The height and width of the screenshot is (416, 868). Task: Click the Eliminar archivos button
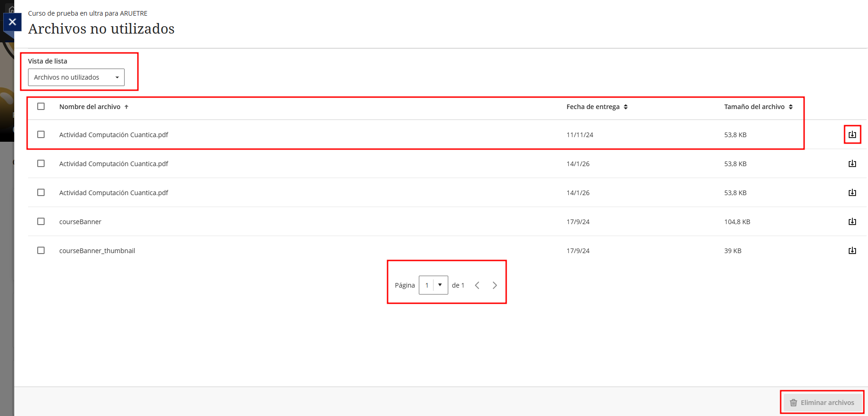(822, 403)
